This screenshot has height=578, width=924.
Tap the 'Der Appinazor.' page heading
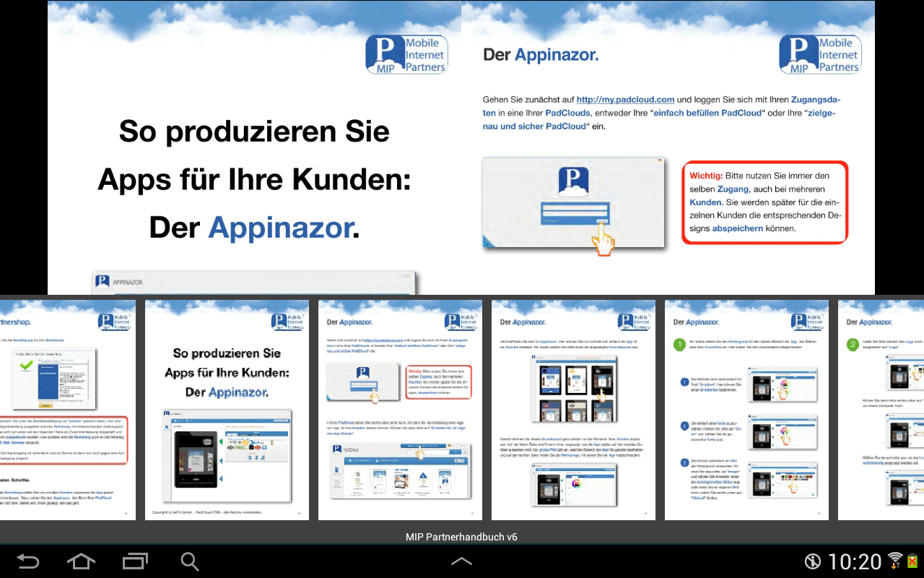click(541, 55)
